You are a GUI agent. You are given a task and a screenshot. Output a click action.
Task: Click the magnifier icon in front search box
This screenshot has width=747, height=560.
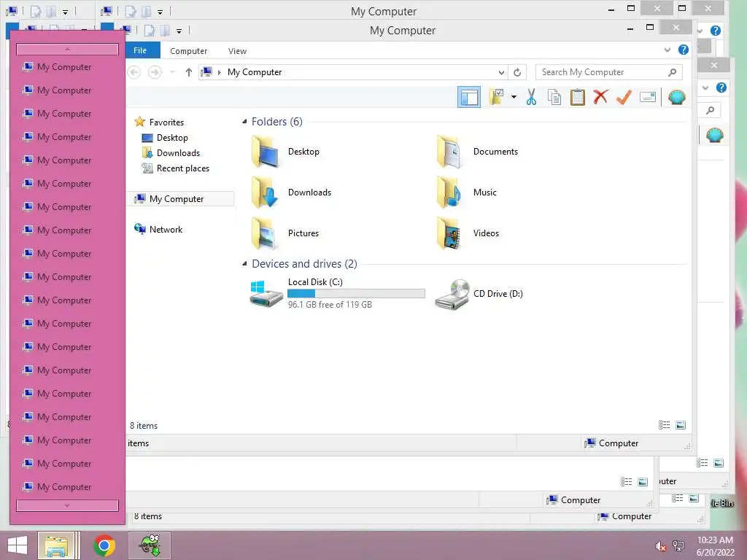point(672,72)
